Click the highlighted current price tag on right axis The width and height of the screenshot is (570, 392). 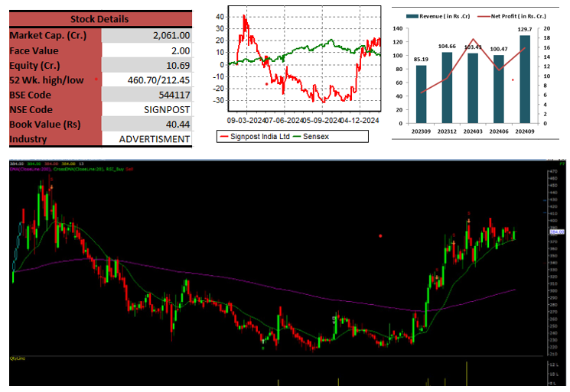(x=556, y=232)
